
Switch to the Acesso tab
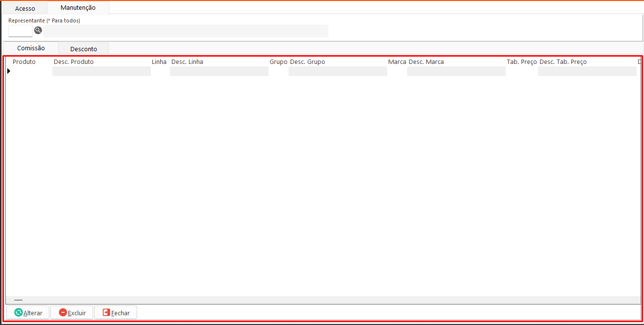click(x=25, y=8)
